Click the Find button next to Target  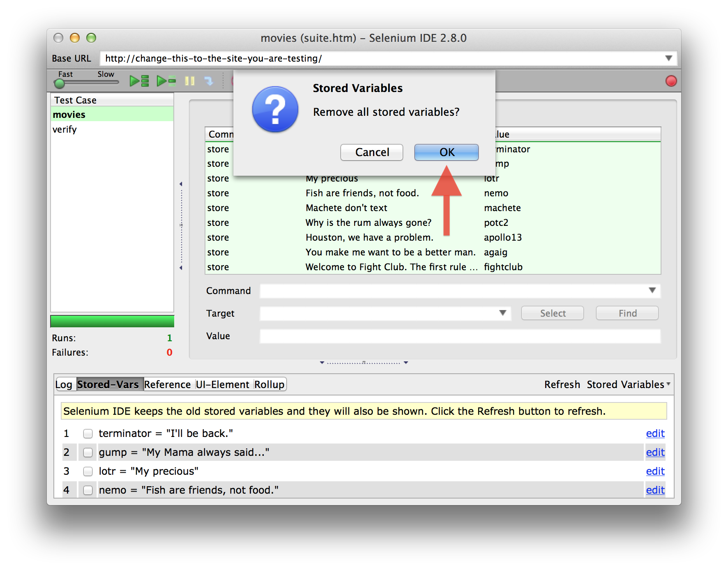(627, 313)
